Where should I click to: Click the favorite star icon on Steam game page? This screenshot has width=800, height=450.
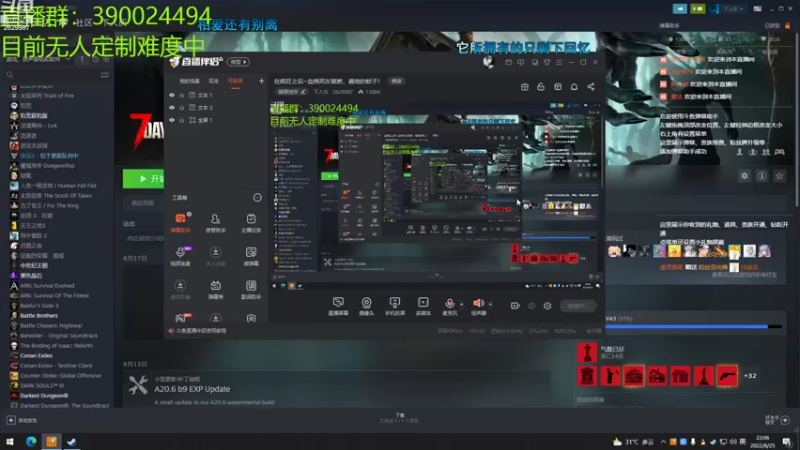779,176
